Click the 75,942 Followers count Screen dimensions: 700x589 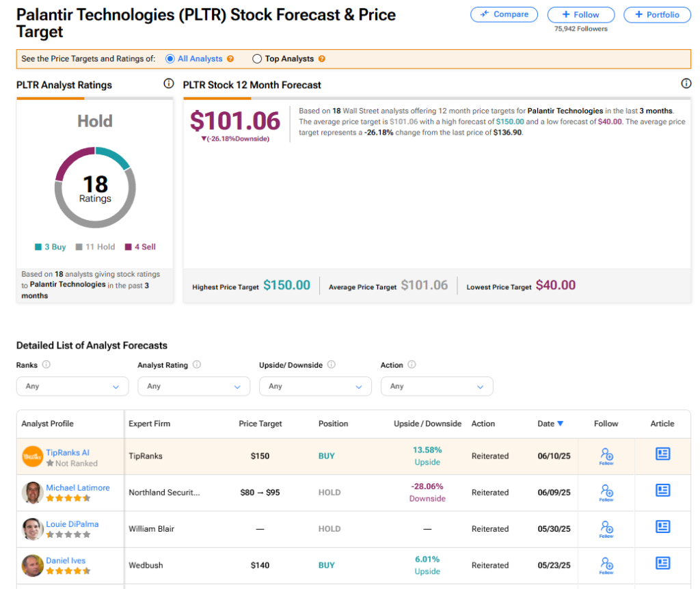tap(581, 29)
